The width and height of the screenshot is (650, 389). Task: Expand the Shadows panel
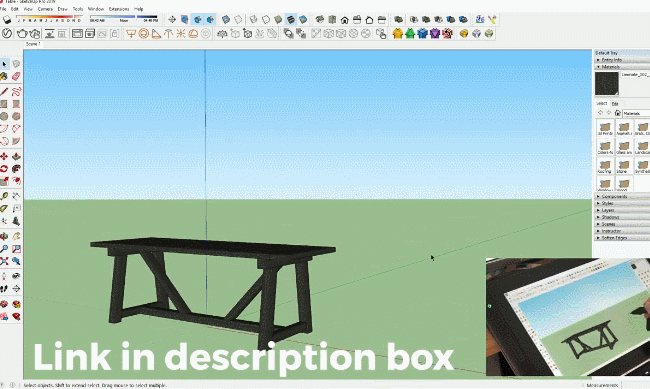[x=622, y=217]
